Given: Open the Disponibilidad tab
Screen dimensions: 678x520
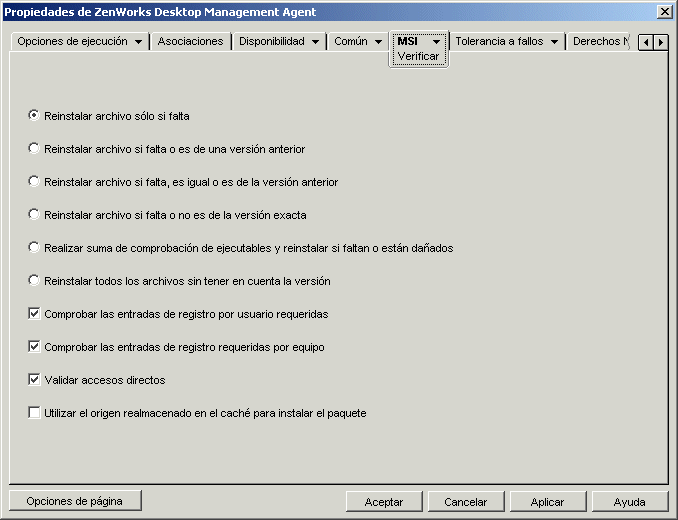Looking at the screenshot, I should pos(272,41).
